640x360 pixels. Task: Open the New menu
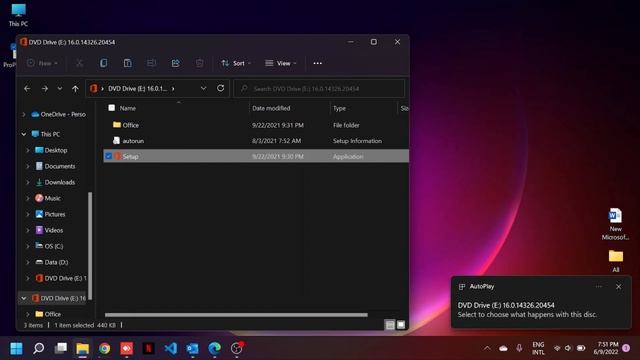42,63
